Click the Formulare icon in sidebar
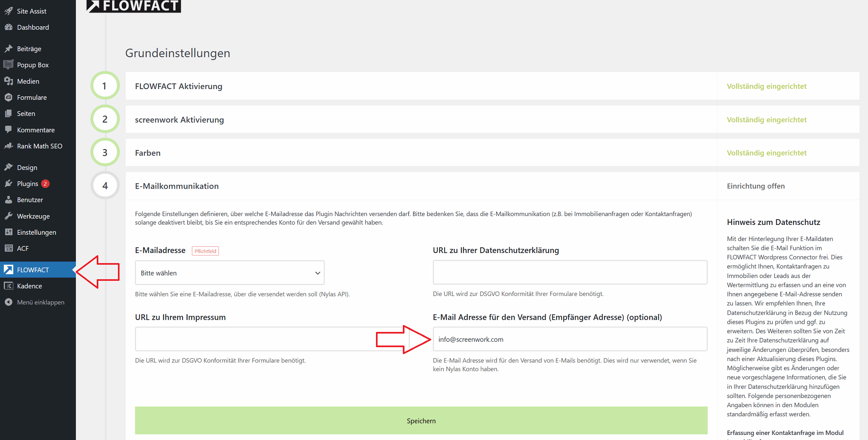Viewport: 868px width, 440px height. 8,97
